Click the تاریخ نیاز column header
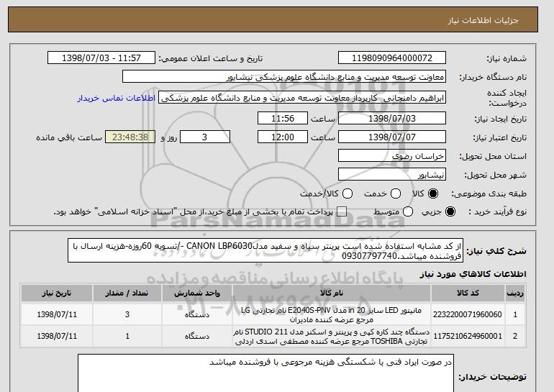The image size is (554, 392). [x=57, y=293]
